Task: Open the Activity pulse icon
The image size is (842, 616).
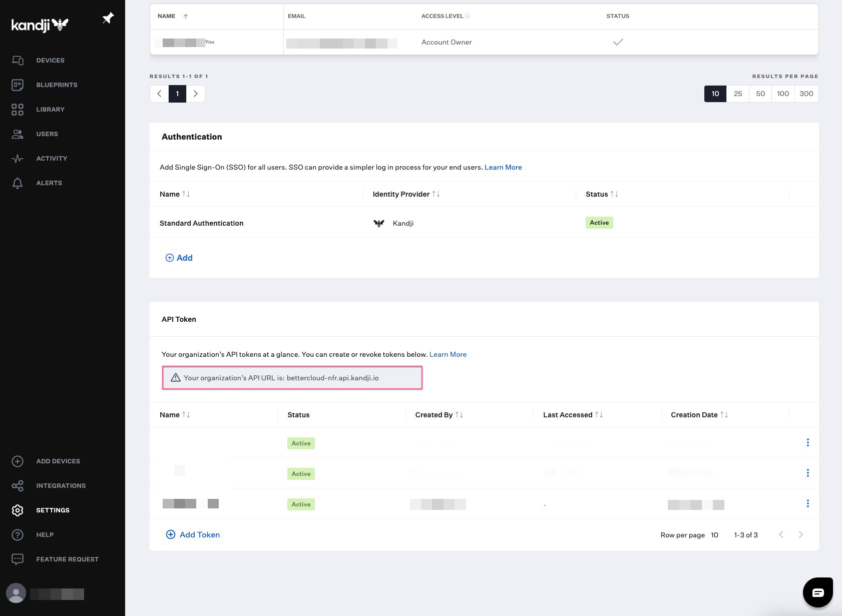Action: (x=18, y=158)
